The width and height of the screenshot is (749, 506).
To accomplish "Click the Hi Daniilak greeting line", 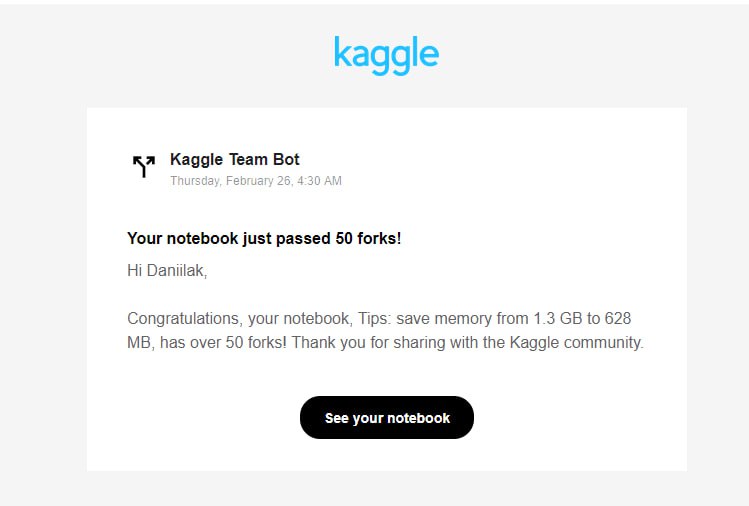I will [167, 269].
